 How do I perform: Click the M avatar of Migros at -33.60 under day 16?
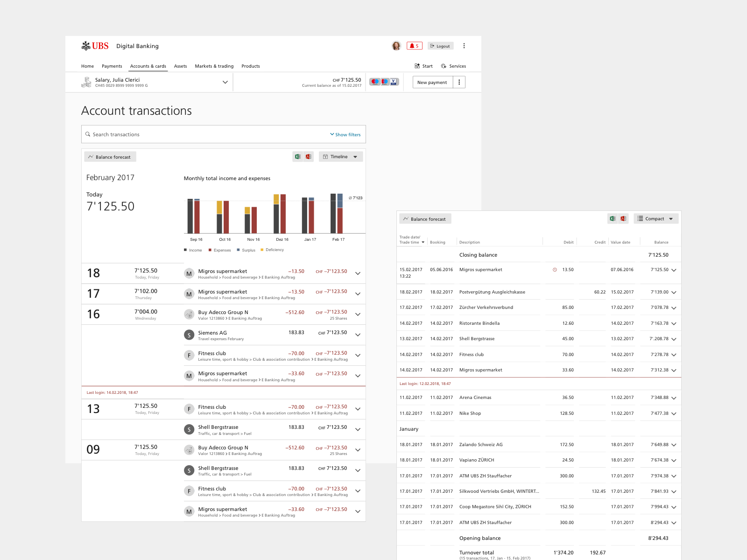pos(189,376)
